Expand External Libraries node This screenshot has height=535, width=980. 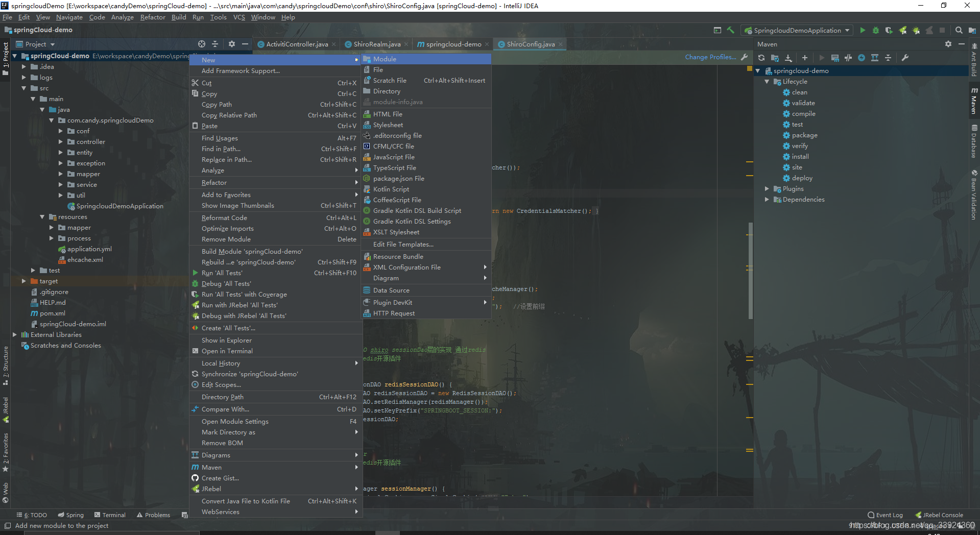[15, 335]
